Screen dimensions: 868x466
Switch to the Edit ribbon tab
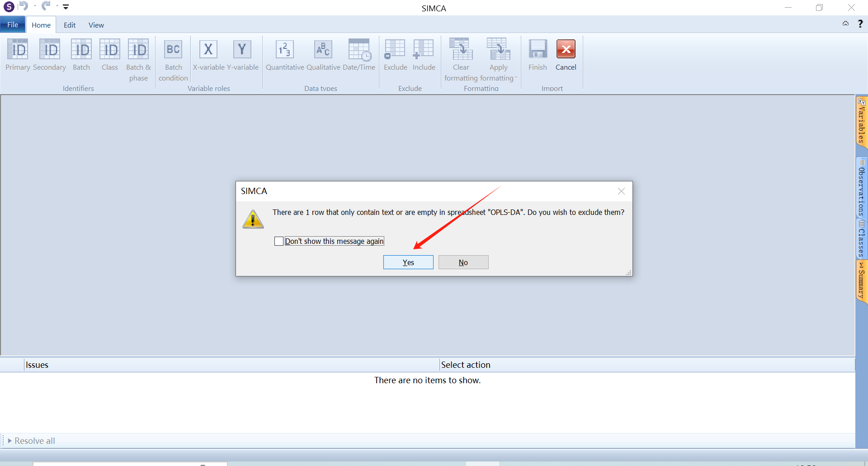tap(70, 25)
